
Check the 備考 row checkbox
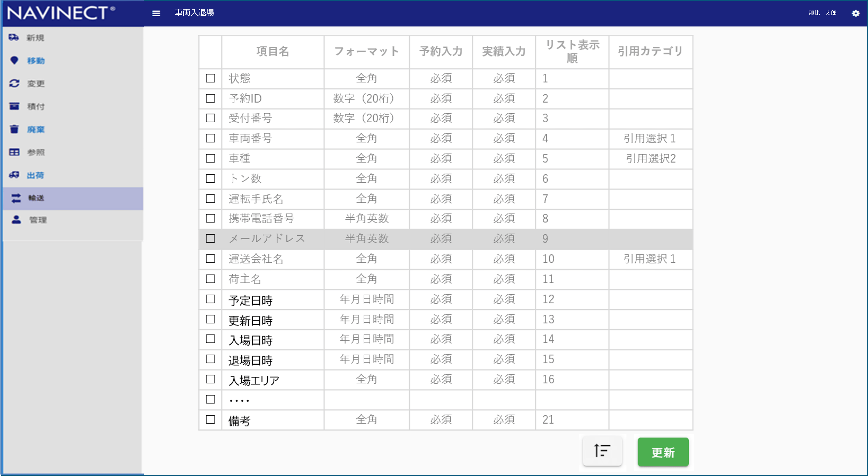(210, 419)
